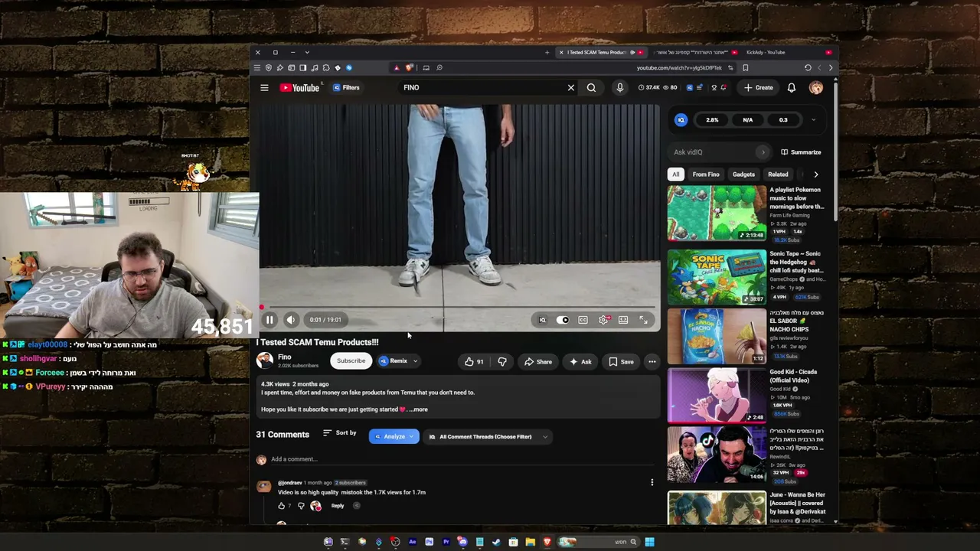Subscribe to the Fino channel
The height and width of the screenshot is (551, 980).
click(x=351, y=361)
